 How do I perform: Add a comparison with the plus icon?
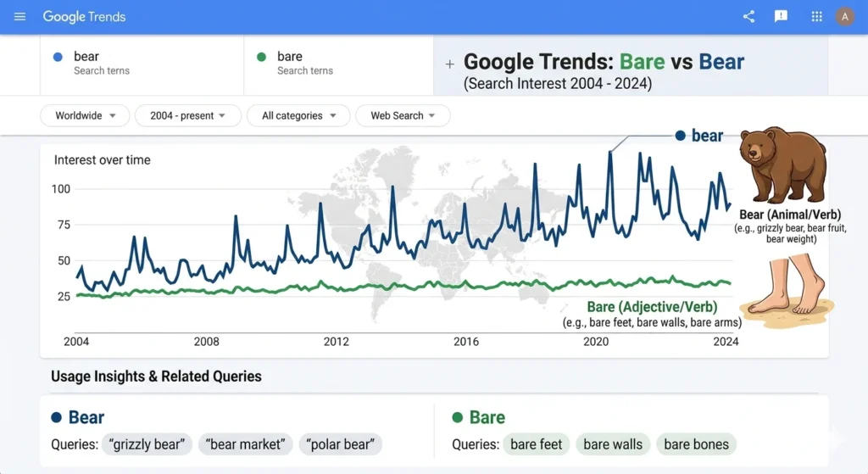[449, 64]
